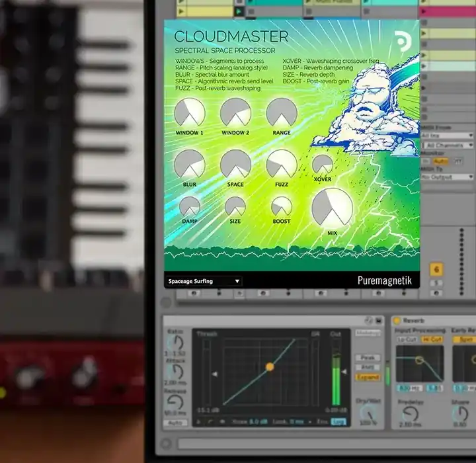Click the Knee value field
The image size is (476, 463).
pos(258,422)
